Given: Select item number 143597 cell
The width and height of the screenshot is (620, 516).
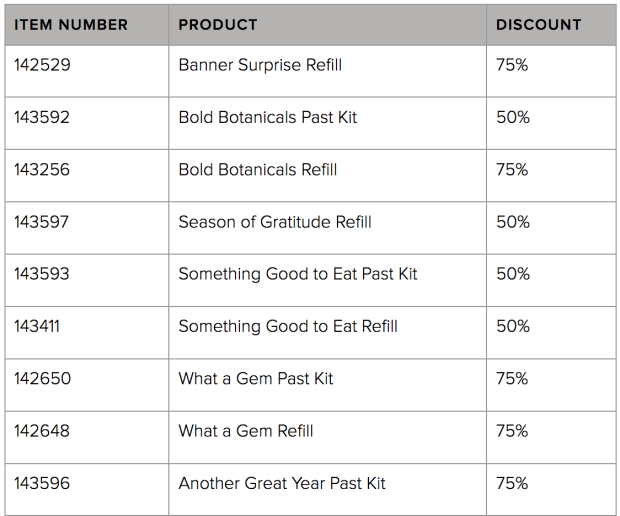Looking at the screenshot, I should (x=43, y=222).
